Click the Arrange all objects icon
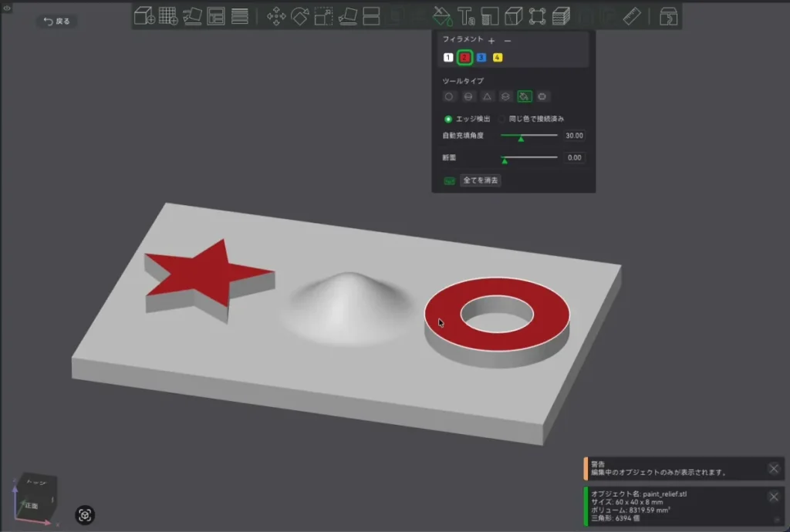 coord(216,16)
